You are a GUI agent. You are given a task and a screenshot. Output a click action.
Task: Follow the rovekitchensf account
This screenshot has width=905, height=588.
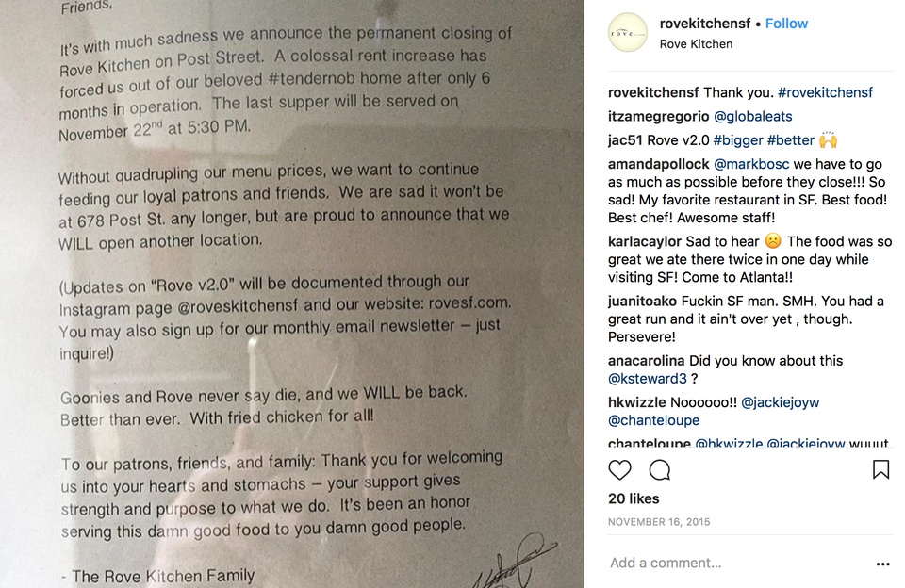tap(786, 24)
